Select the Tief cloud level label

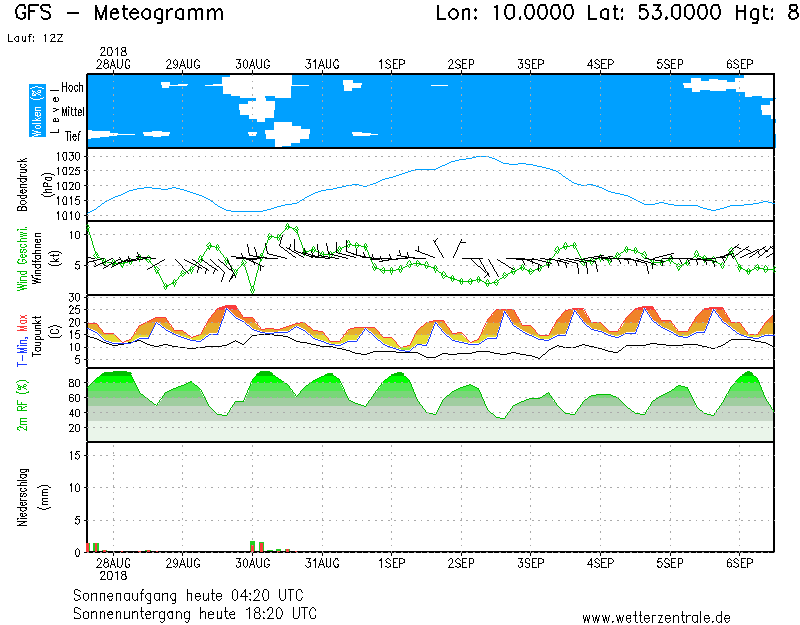click(x=73, y=134)
